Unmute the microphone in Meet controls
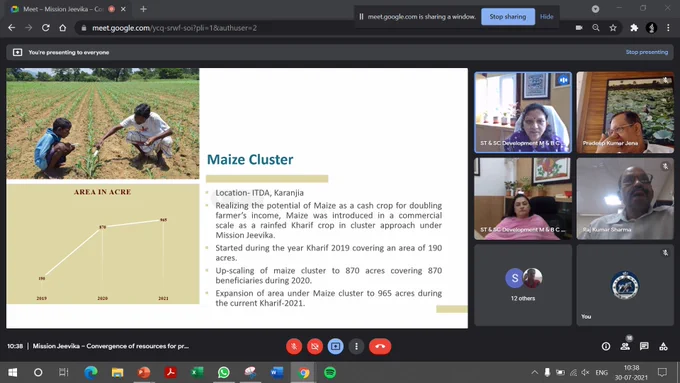This screenshot has width=680, height=383. click(x=294, y=346)
